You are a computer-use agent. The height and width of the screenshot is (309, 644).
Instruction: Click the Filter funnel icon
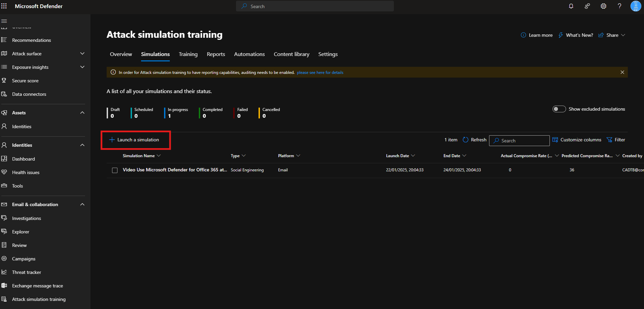pyautogui.click(x=609, y=140)
